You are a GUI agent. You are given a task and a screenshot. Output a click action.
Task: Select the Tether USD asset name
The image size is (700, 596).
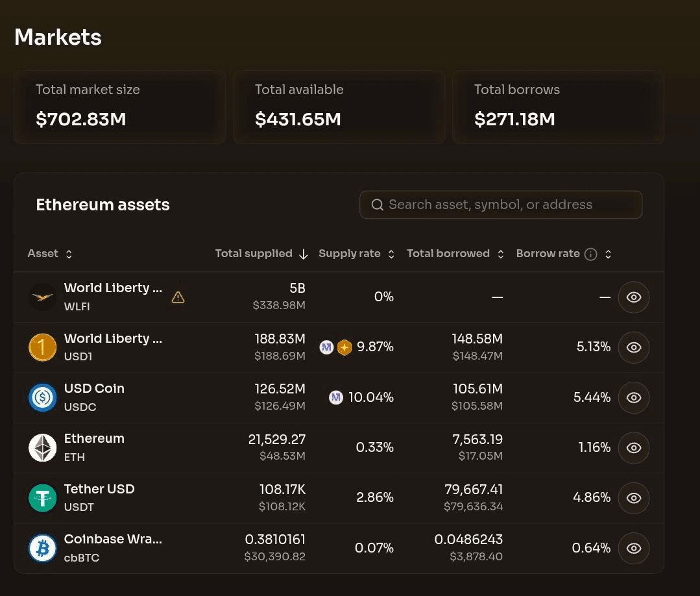(x=99, y=489)
